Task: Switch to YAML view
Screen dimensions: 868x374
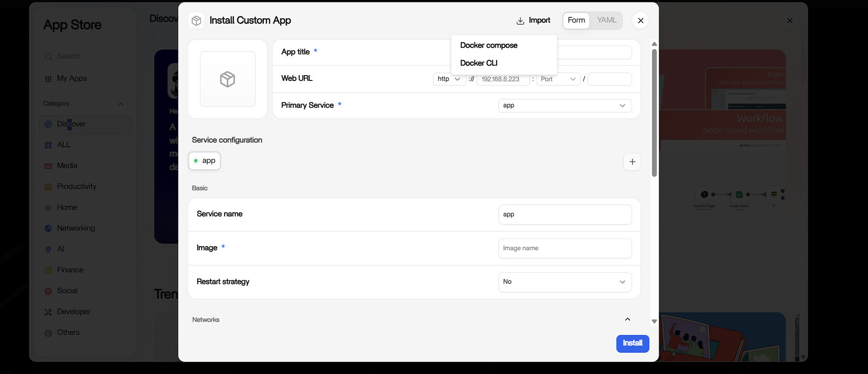Action: click(607, 20)
